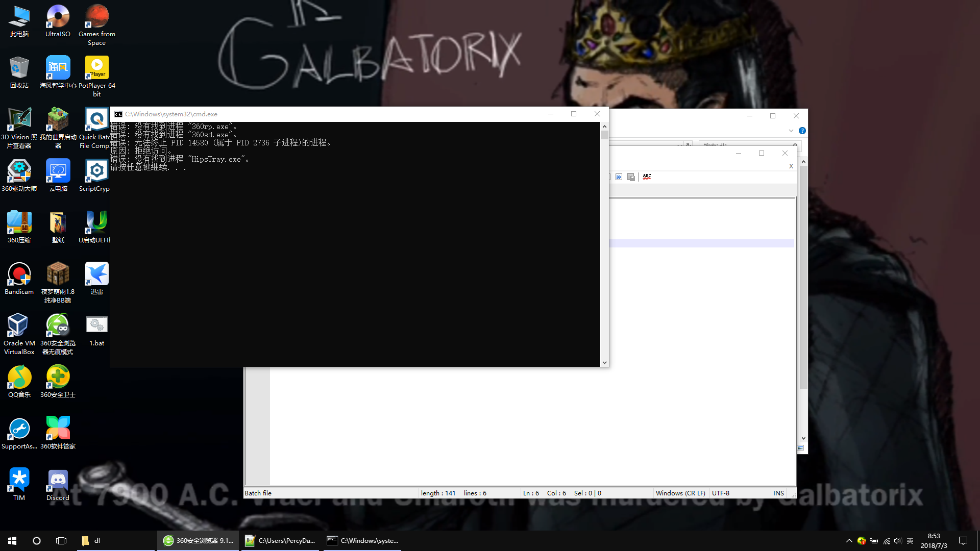Viewport: 980px width, 551px height.
Task: Select the Oracle VM VirtualBox shortcut
Action: (19, 334)
